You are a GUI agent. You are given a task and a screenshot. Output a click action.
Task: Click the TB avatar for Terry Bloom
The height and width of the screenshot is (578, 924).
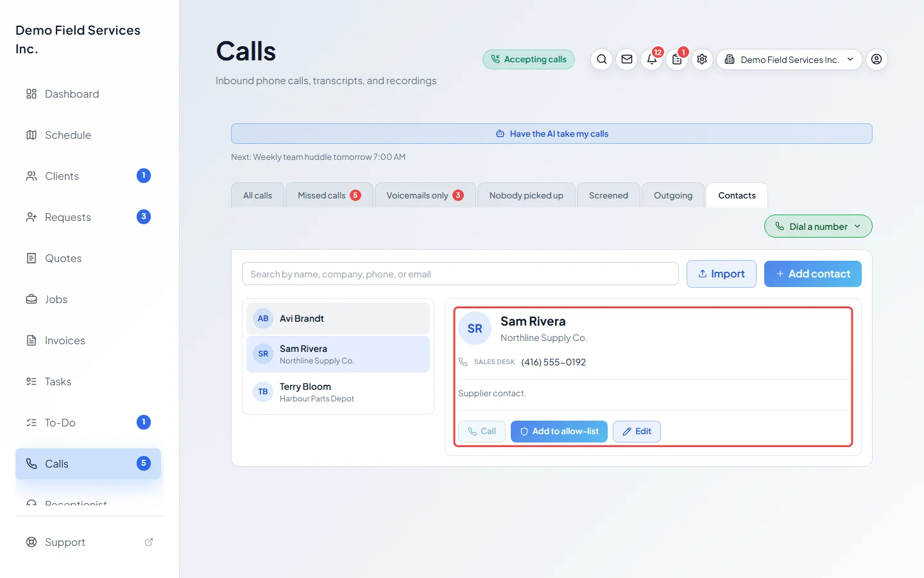263,392
